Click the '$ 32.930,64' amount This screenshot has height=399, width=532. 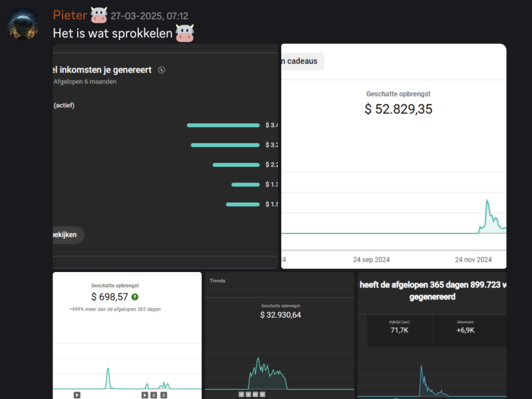[281, 315]
